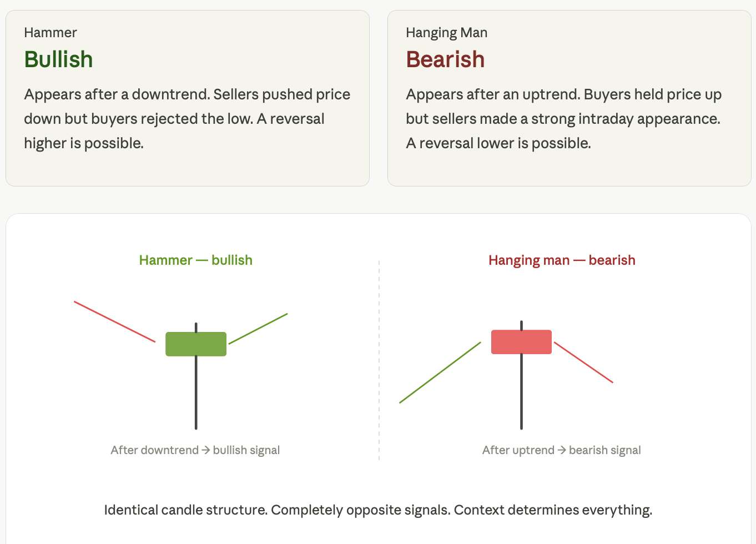
Task: Select the Hammer card title
Action: pos(51,33)
